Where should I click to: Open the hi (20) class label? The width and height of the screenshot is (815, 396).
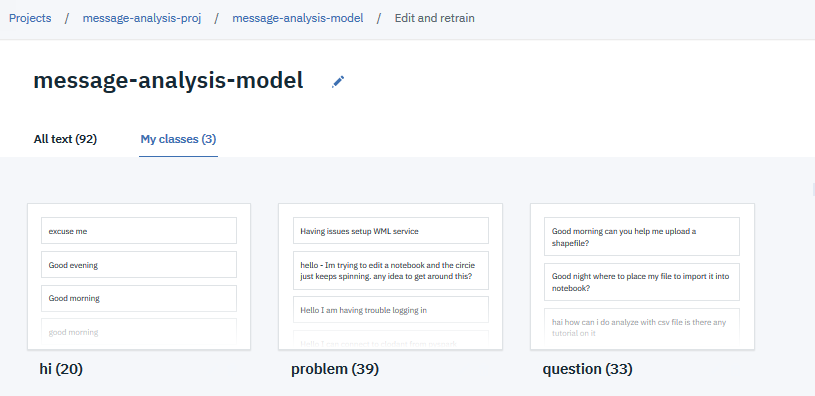click(x=61, y=369)
